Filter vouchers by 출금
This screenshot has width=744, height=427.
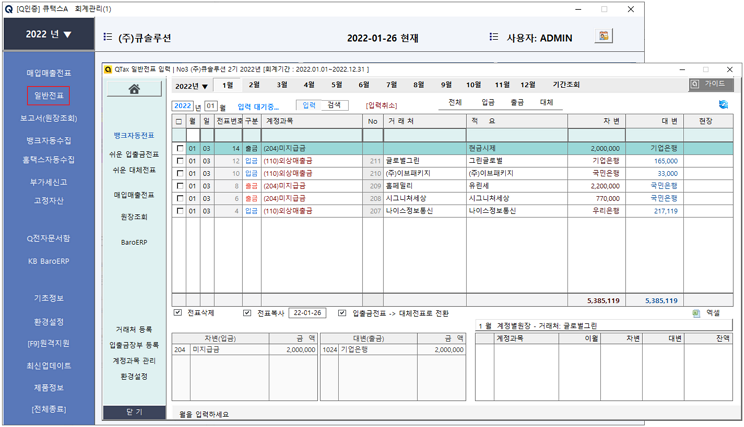[517, 102]
